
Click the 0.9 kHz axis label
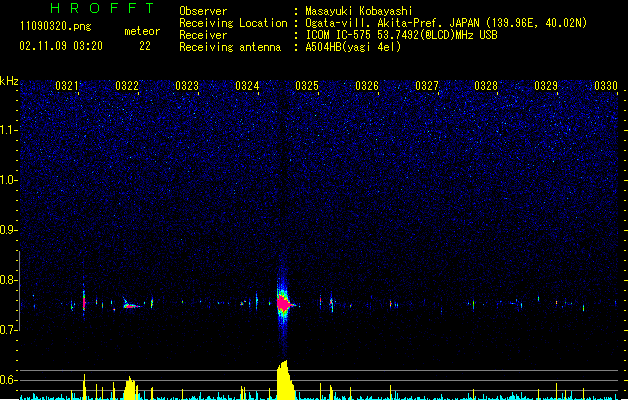(8, 230)
